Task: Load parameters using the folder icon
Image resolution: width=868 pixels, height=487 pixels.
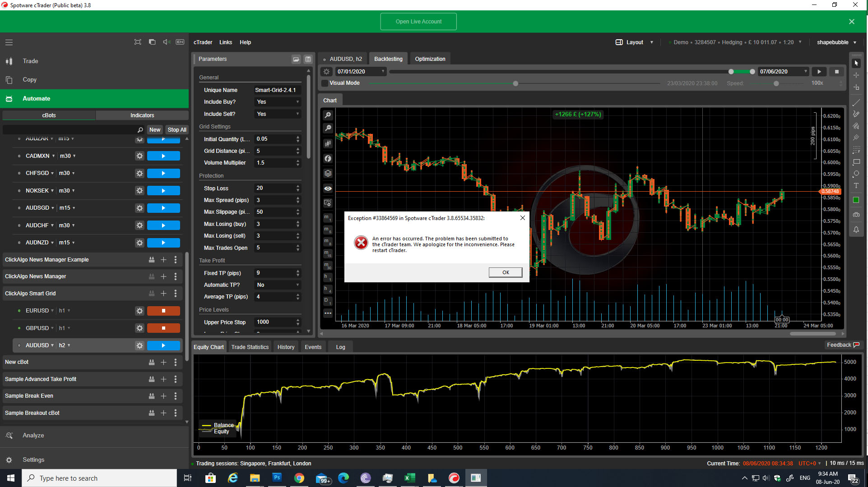Action: point(296,59)
